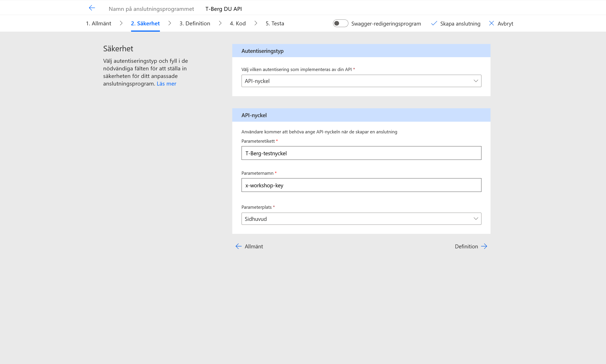Click the bottom Allmänt navigation link
The height and width of the screenshot is (364, 606).
point(249,246)
